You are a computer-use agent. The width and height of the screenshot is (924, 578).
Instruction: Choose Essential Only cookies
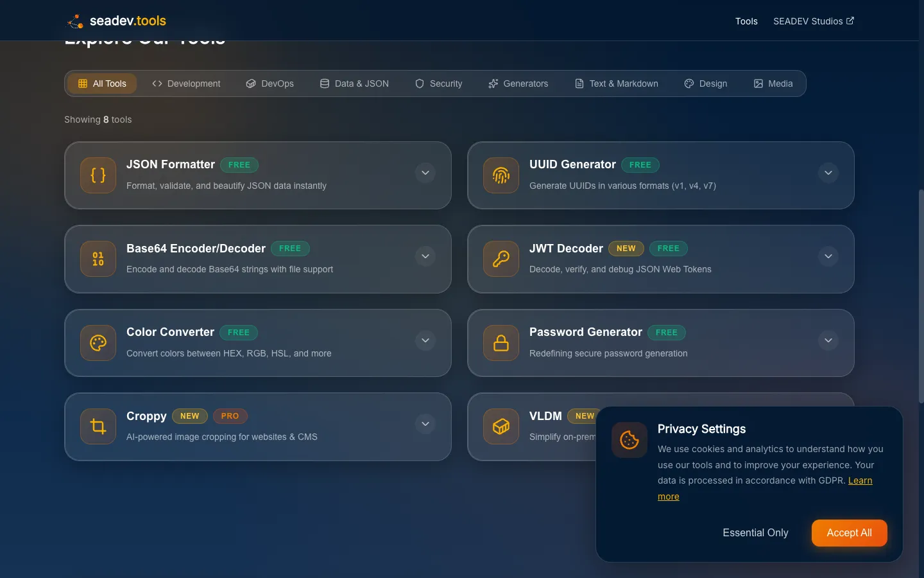click(x=755, y=533)
